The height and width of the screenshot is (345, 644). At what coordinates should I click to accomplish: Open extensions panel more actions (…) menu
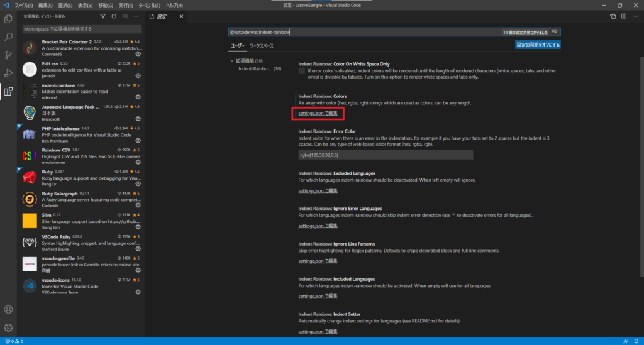135,16
